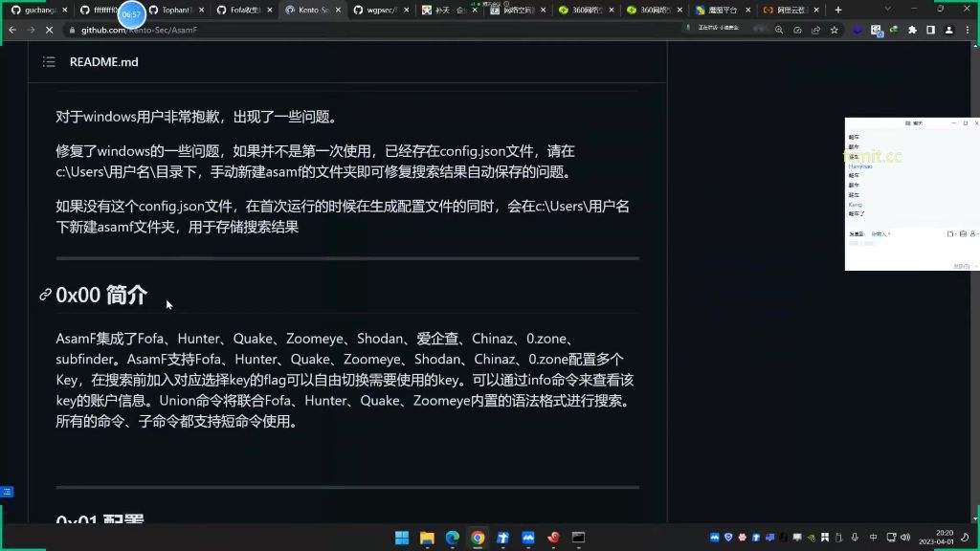Screen dimensions: 980x551
Task: Open the red snail app in taskbar
Action: click(553, 538)
